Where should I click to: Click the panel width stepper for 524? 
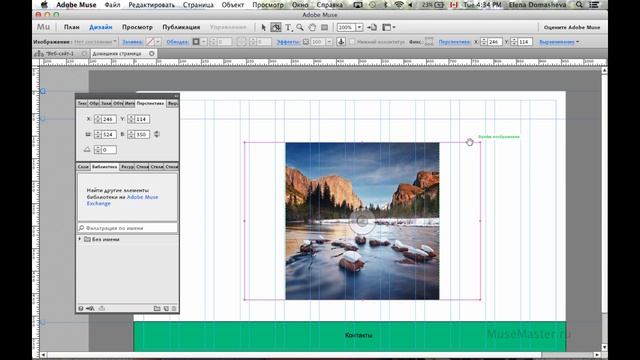98,134
